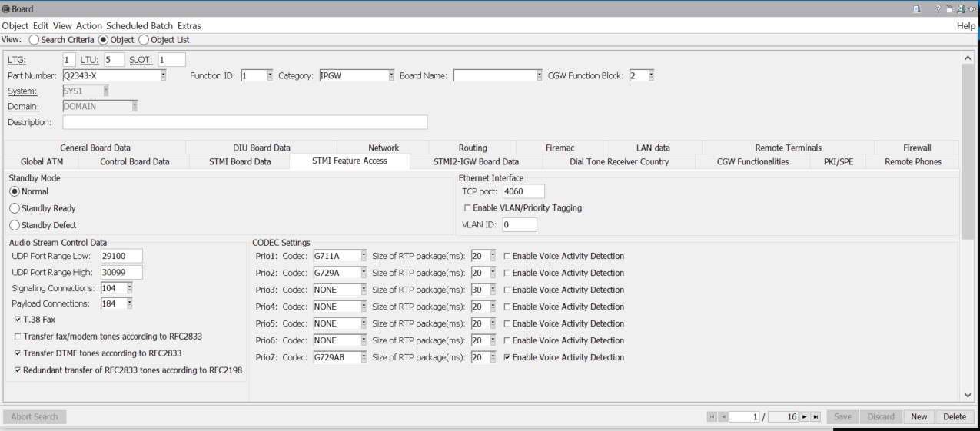
Task: Open the Payload Connections dropdown
Action: pyautogui.click(x=129, y=303)
